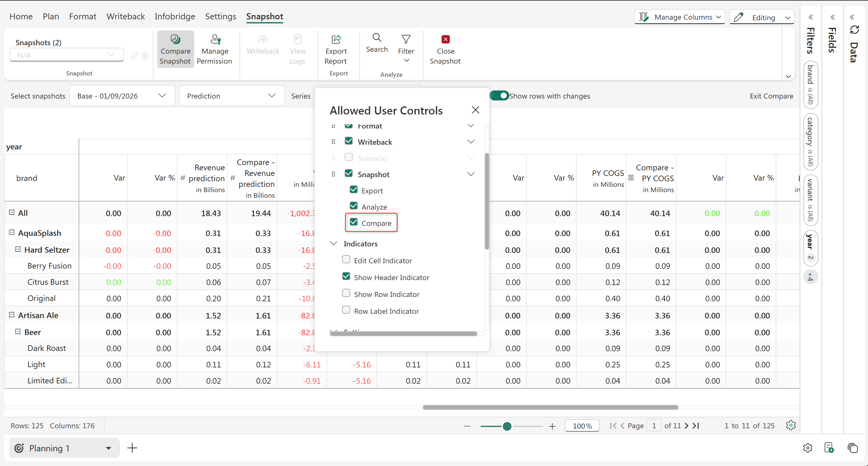Click the add new sheet plus icon
The width and height of the screenshot is (868, 466).
click(x=133, y=448)
